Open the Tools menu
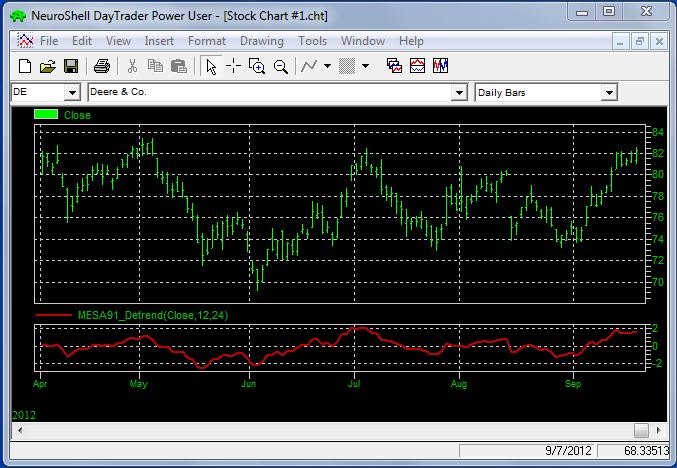Screen dimensions: 677x468 click(312, 41)
